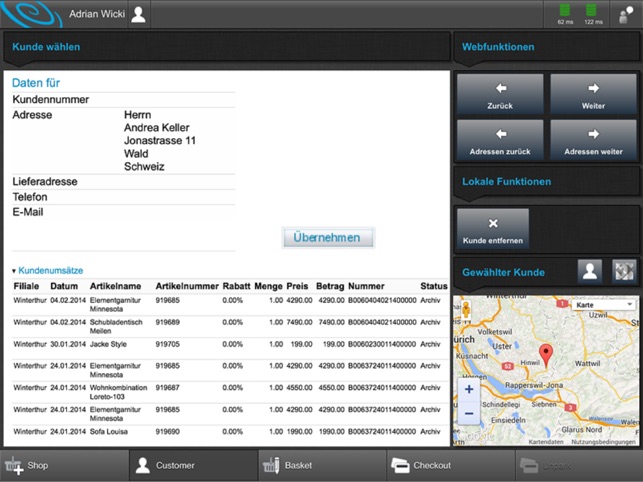Click the map thumbnail icon beside Gewählter Kunde
Screen dimensions: 643x482
point(624,272)
